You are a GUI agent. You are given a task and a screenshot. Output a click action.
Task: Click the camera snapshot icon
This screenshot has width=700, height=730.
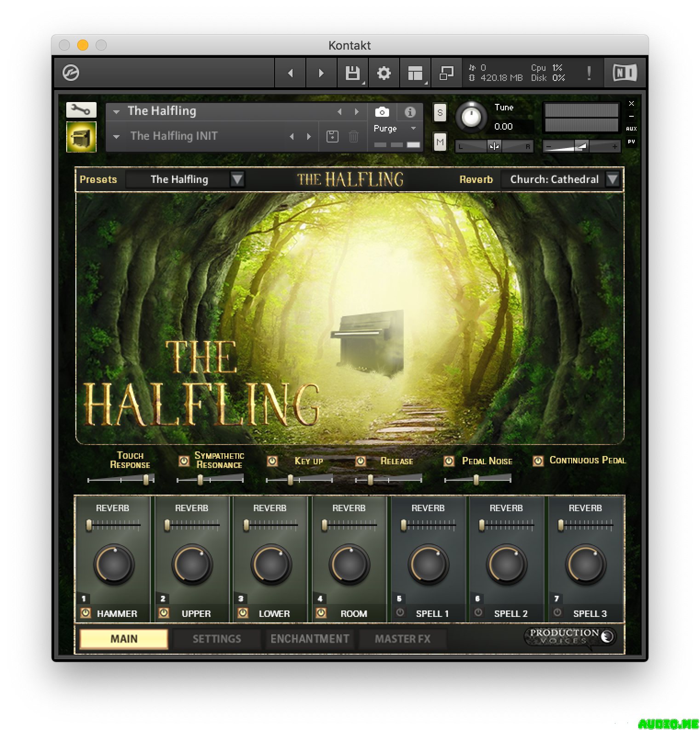[382, 112]
